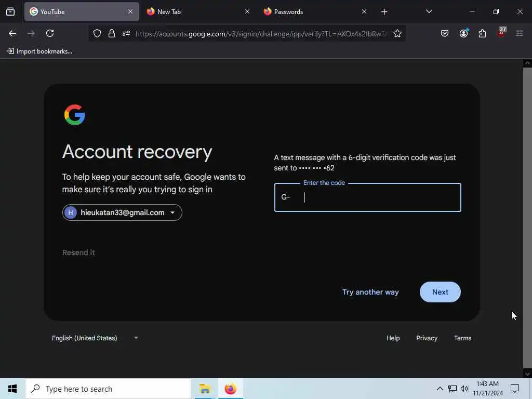Open new tab with plus button
This screenshot has width=532, height=399.
tap(384, 12)
